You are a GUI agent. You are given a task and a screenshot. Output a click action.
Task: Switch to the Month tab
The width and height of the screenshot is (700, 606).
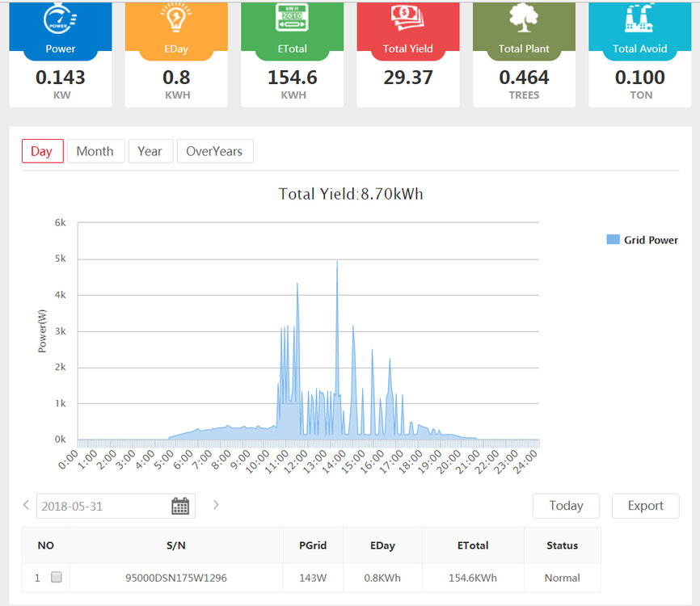click(95, 151)
